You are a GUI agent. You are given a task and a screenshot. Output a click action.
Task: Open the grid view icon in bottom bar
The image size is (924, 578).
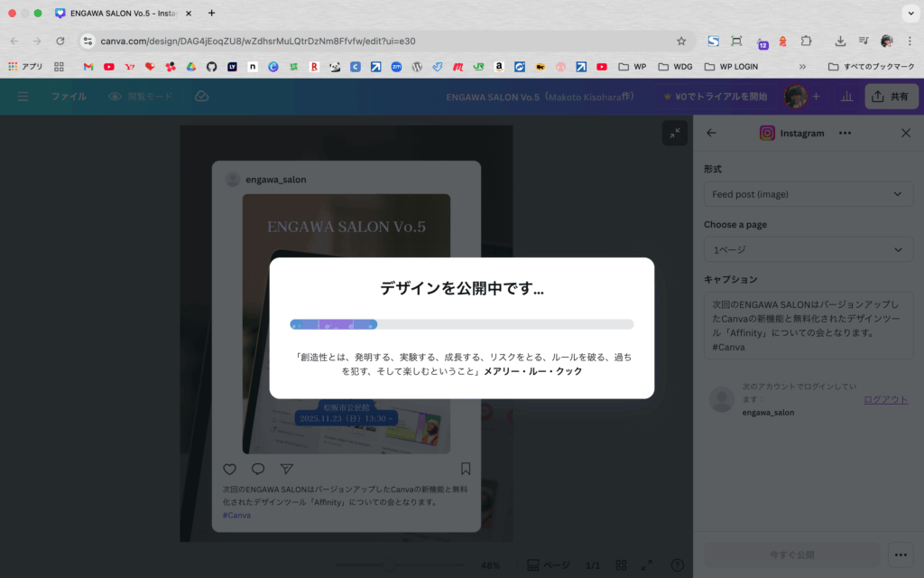(621, 565)
